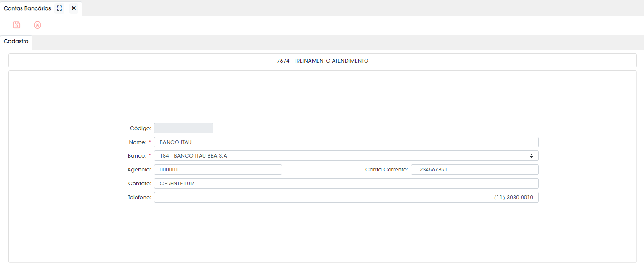Click the Contato label
The image size is (644, 267).
[x=140, y=184]
